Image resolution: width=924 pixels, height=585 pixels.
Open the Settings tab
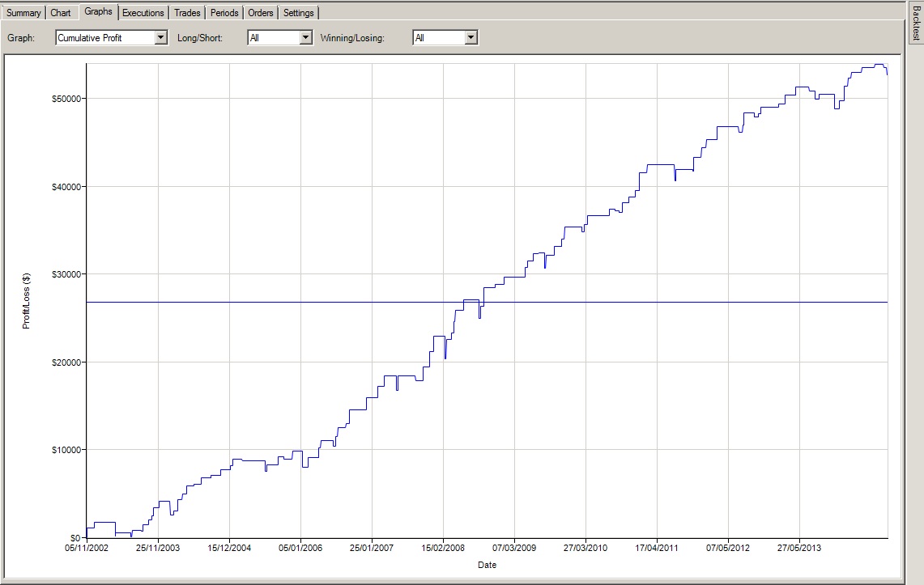click(299, 13)
